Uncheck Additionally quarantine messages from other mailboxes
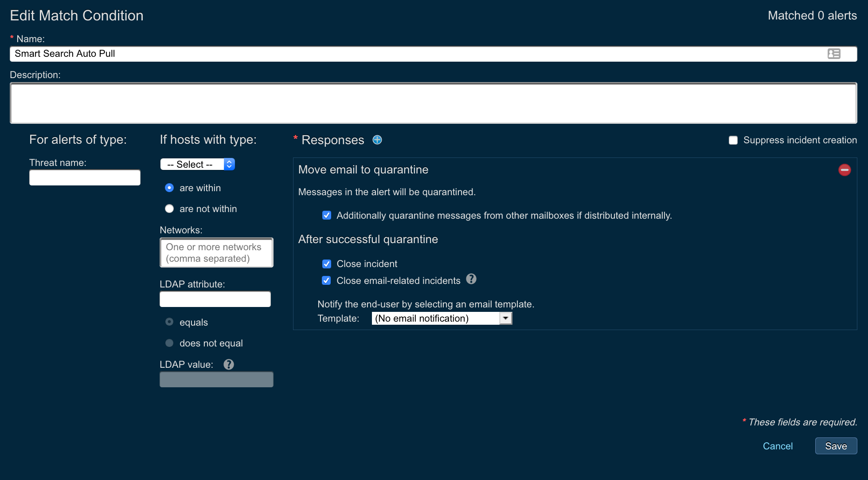The height and width of the screenshot is (480, 868). tap(327, 216)
